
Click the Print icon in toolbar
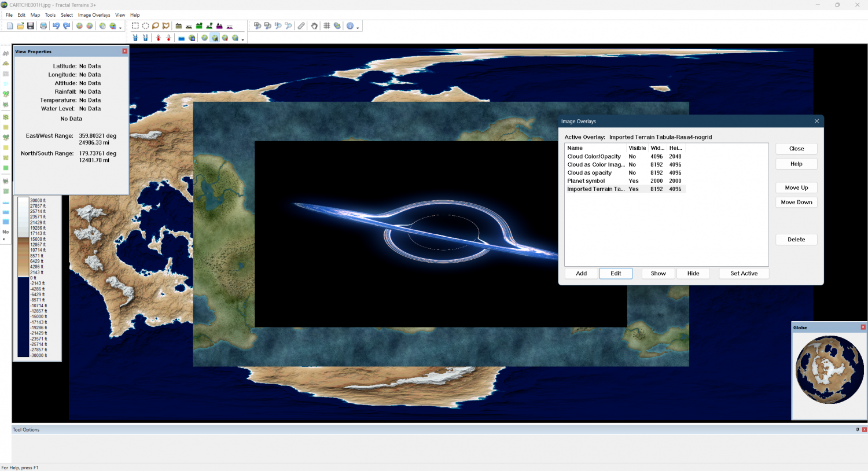tap(43, 26)
